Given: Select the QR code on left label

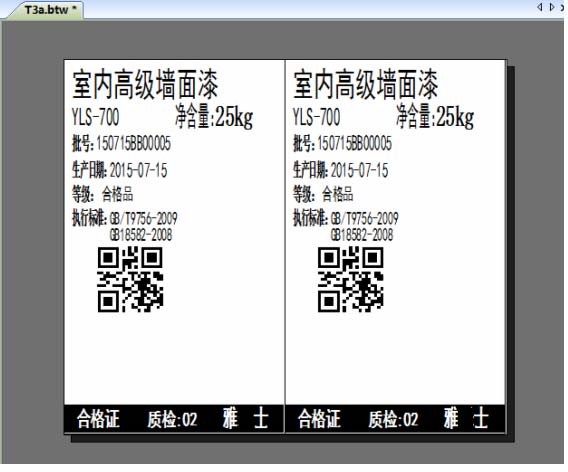Looking at the screenshot, I should point(130,279).
